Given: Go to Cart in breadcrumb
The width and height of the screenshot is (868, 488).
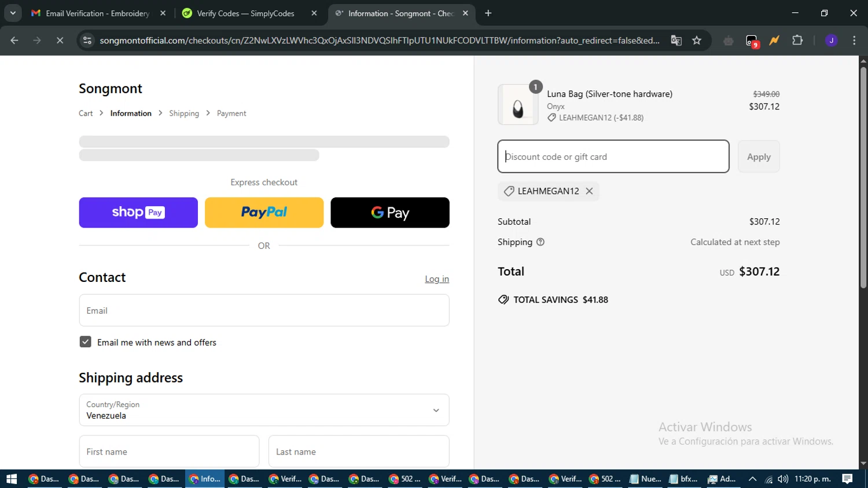Looking at the screenshot, I should [86, 113].
